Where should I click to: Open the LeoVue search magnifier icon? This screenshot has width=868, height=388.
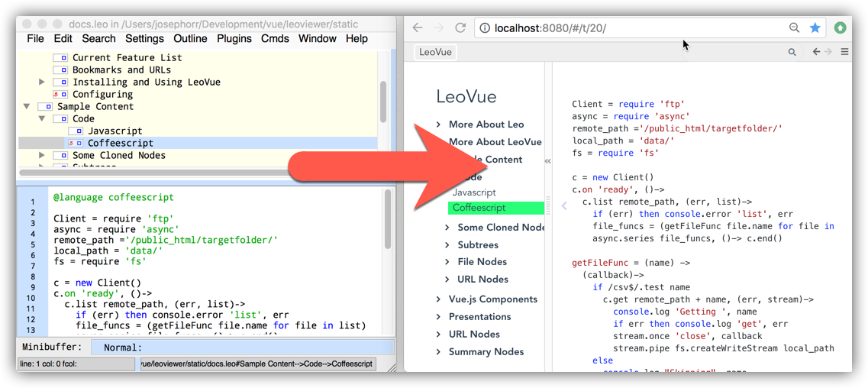pyautogui.click(x=792, y=52)
